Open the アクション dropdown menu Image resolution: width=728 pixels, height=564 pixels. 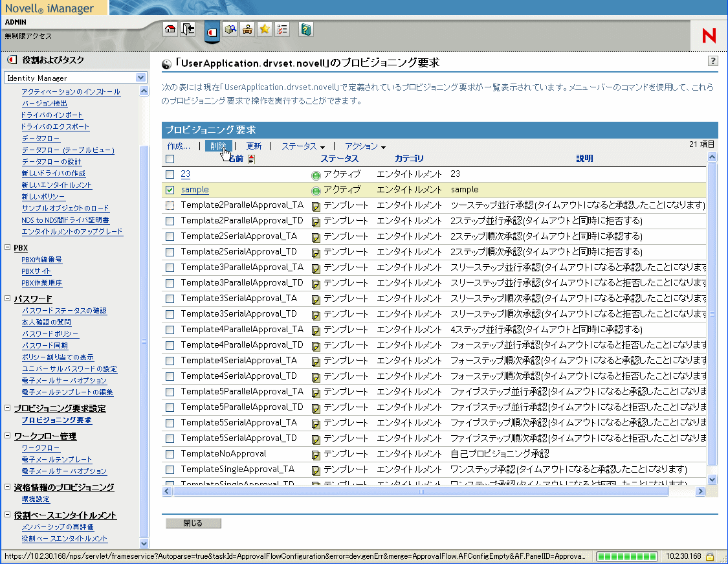click(365, 146)
